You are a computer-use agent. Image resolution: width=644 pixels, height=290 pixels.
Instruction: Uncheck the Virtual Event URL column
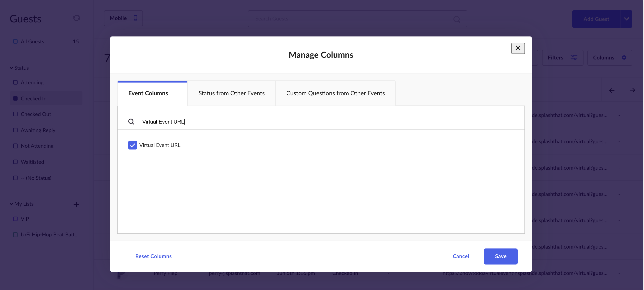click(132, 145)
